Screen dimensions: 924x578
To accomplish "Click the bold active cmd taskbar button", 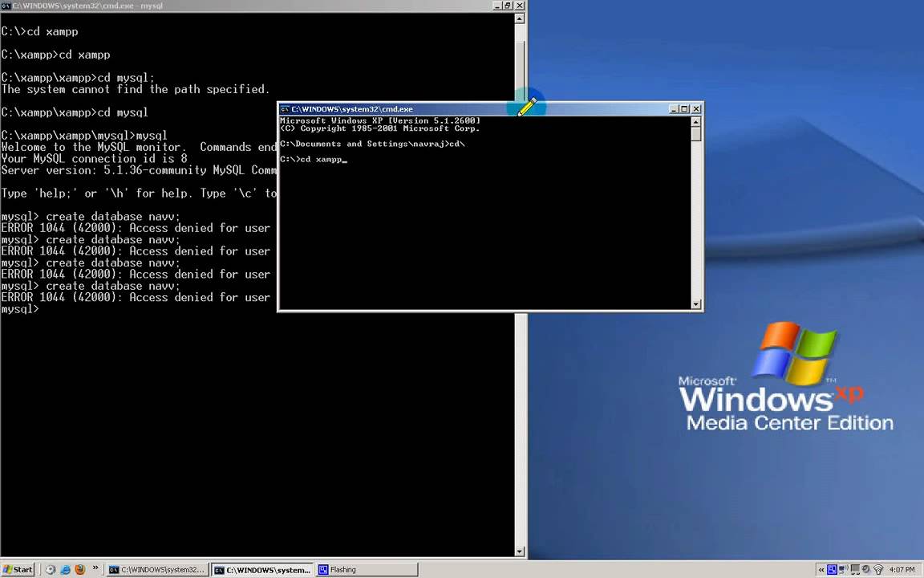I will 262,570.
